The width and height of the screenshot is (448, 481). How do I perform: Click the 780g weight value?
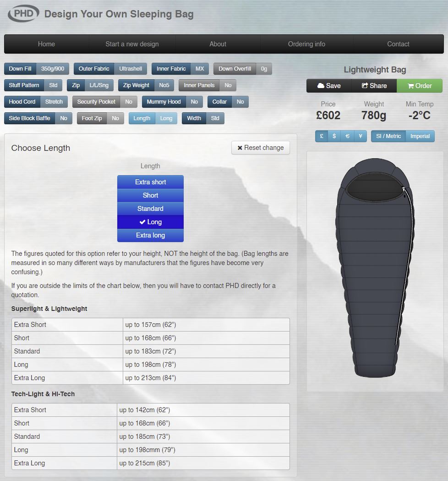coord(374,116)
